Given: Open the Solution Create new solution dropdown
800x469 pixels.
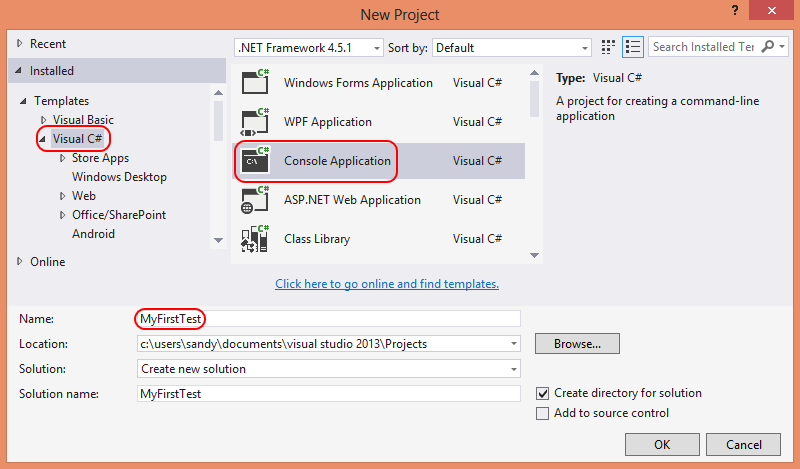Looking at the screenshot, I should point(514,369).
